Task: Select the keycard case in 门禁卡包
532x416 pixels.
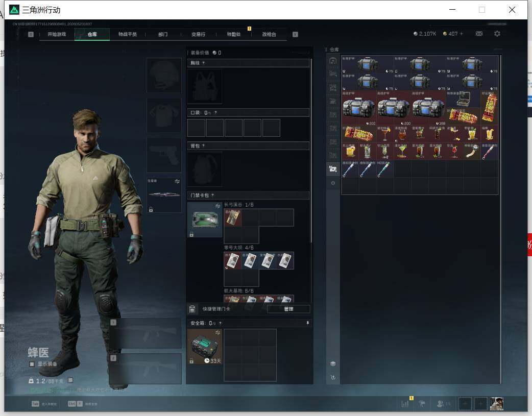Action: click(205, 219)
